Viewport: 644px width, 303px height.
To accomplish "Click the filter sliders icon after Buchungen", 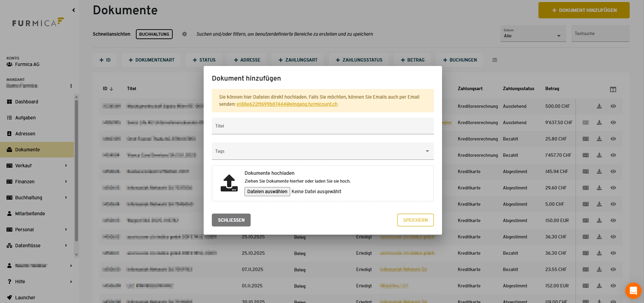I will (x=494, y=60).
